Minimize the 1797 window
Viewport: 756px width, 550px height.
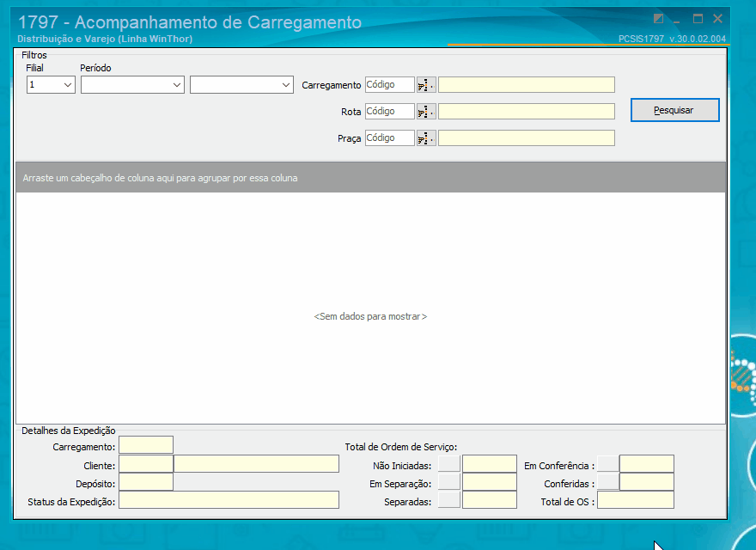coord(677,21)
